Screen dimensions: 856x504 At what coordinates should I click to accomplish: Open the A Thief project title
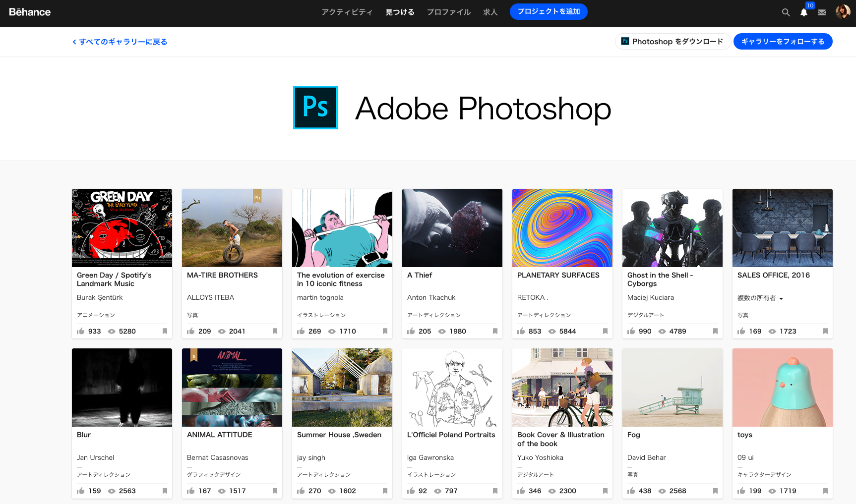click(420, 275)
